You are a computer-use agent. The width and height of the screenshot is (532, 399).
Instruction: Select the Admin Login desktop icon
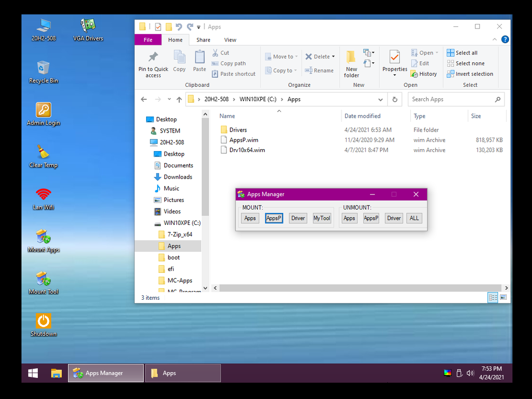coord(43,114)
